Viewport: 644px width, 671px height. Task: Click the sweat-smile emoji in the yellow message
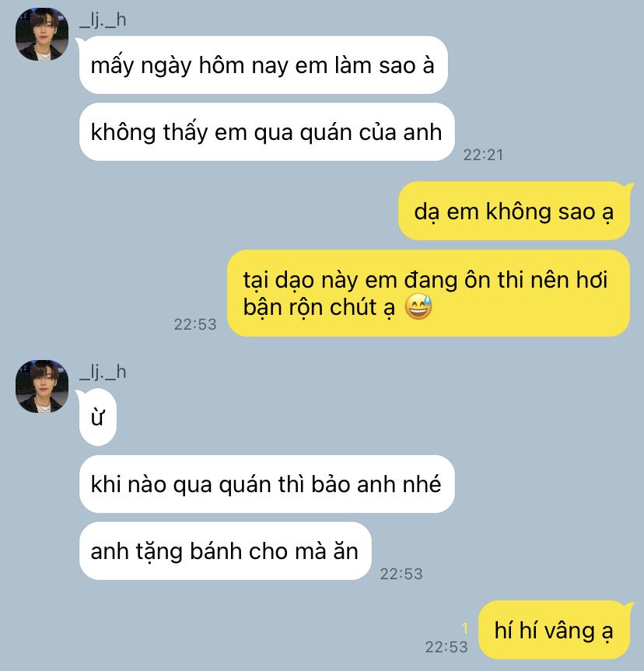click(x=418, y=307)
